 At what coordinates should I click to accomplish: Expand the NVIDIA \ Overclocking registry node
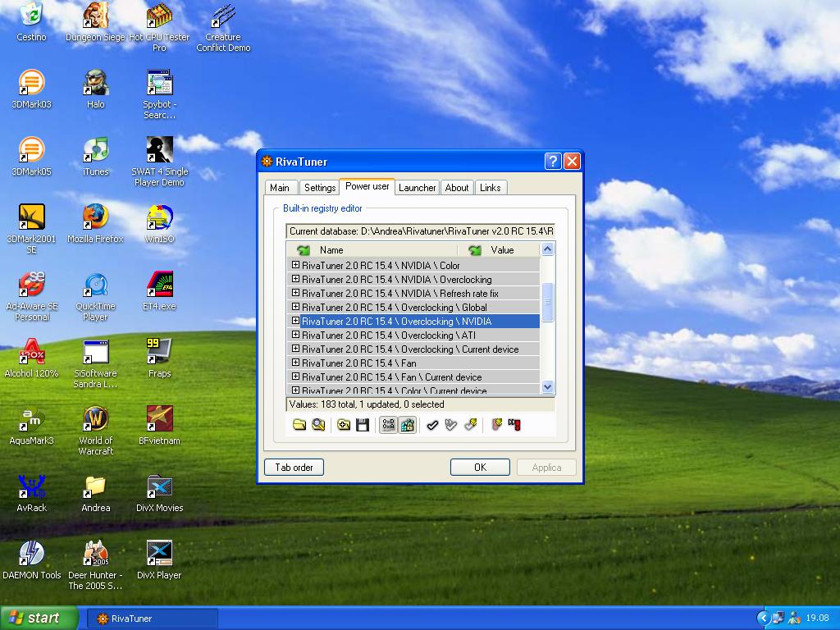coord(295,279)
